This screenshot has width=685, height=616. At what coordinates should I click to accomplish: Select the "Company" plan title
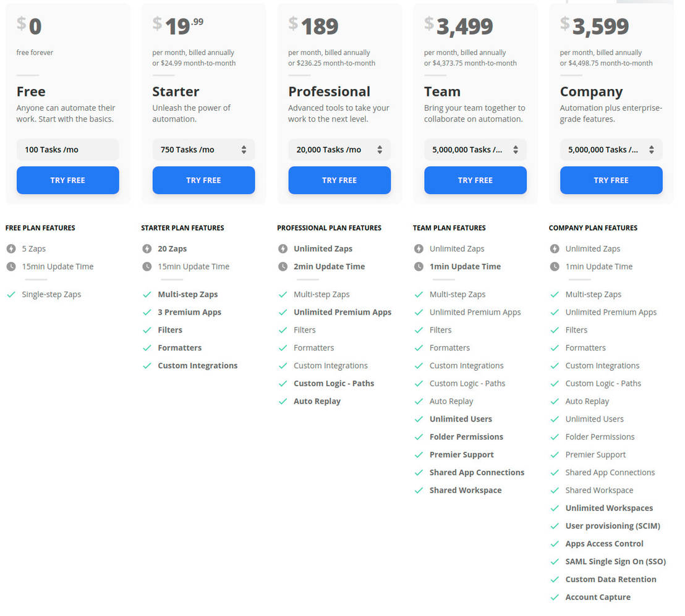coord(591,91)
